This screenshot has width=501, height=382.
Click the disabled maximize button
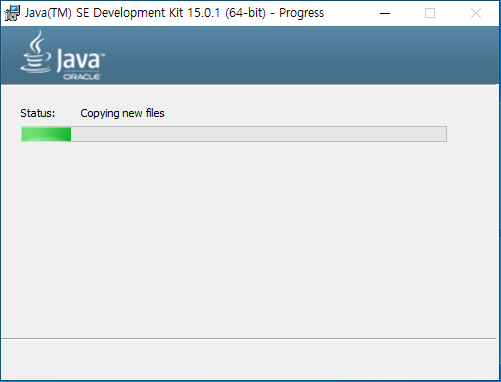(430, 13)
